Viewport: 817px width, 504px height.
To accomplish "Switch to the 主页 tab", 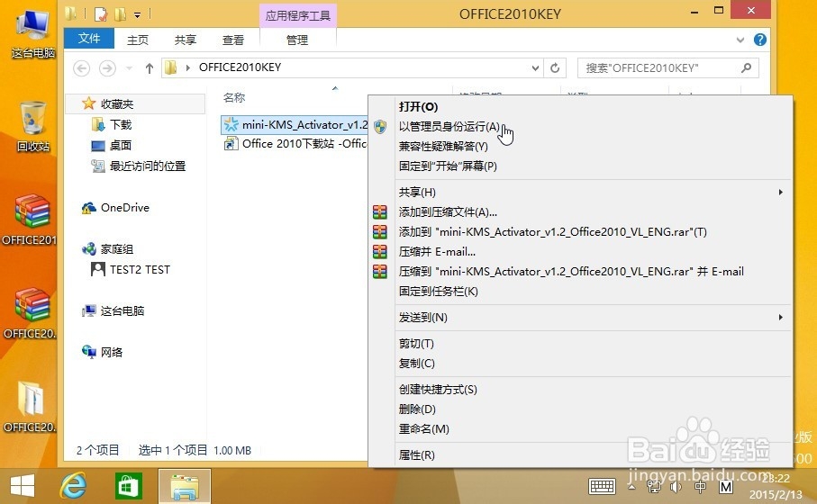I will point(138,40).
